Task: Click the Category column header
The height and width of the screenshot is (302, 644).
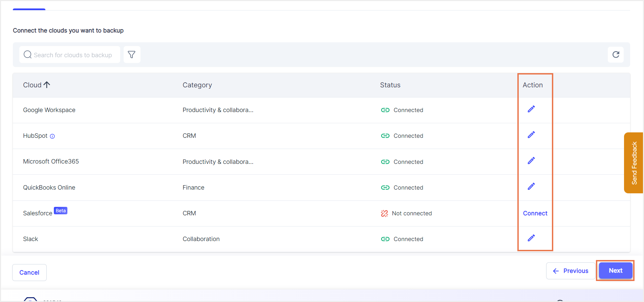Action: 197,85
